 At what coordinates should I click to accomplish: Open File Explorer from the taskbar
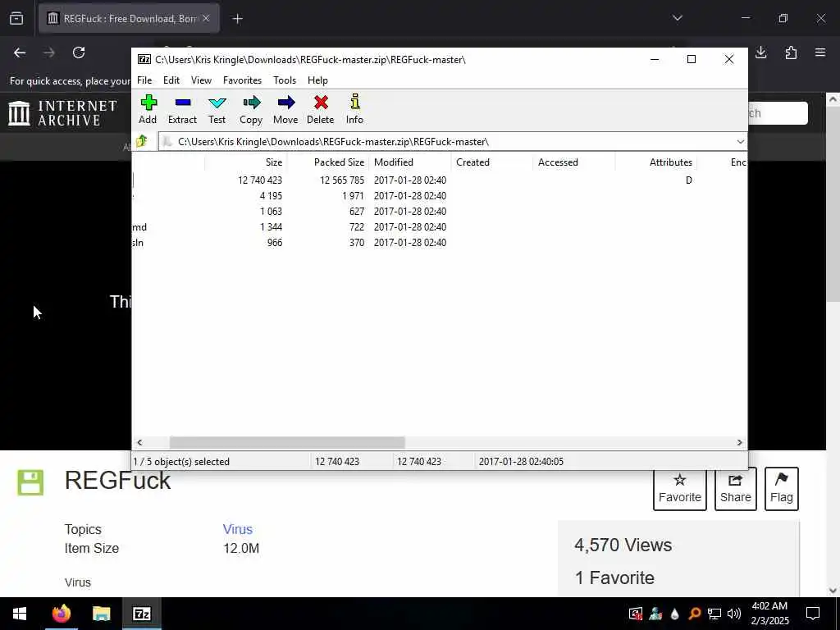[101, 614]
